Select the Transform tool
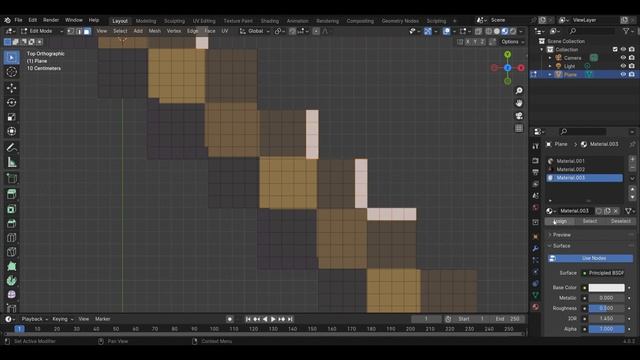This screenshot has width=640, height=360. tap(11, 131)
